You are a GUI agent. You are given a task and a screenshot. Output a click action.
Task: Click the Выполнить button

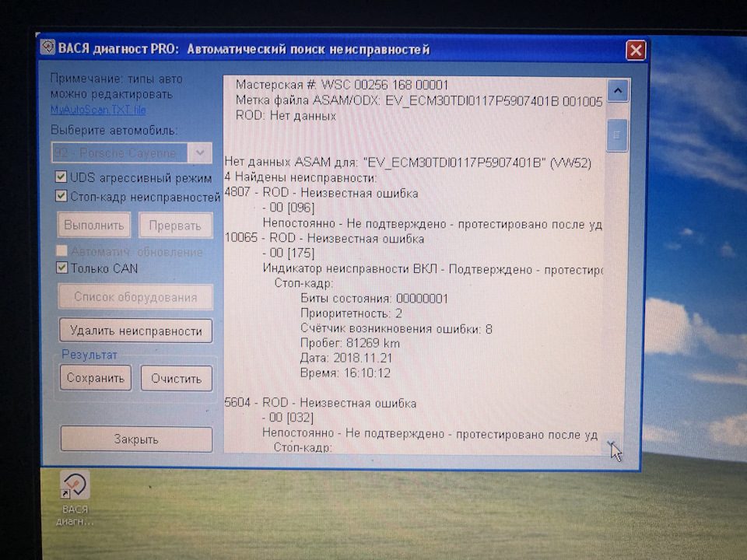pyautogui.click(x=94, y=225)
